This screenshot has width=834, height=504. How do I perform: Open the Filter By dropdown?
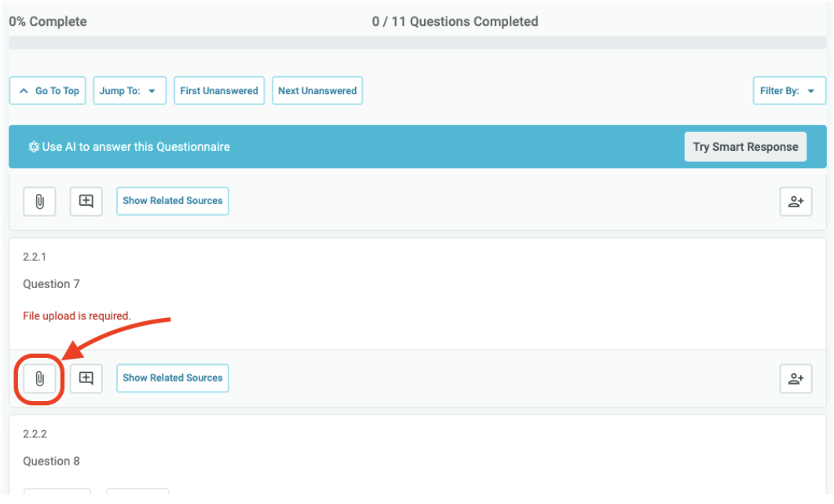pos(789,91)
